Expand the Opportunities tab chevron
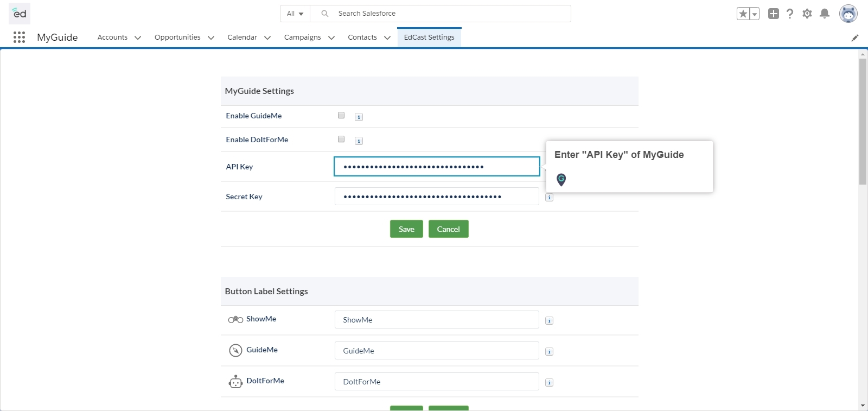868x411 pixels. click(211, 37)
